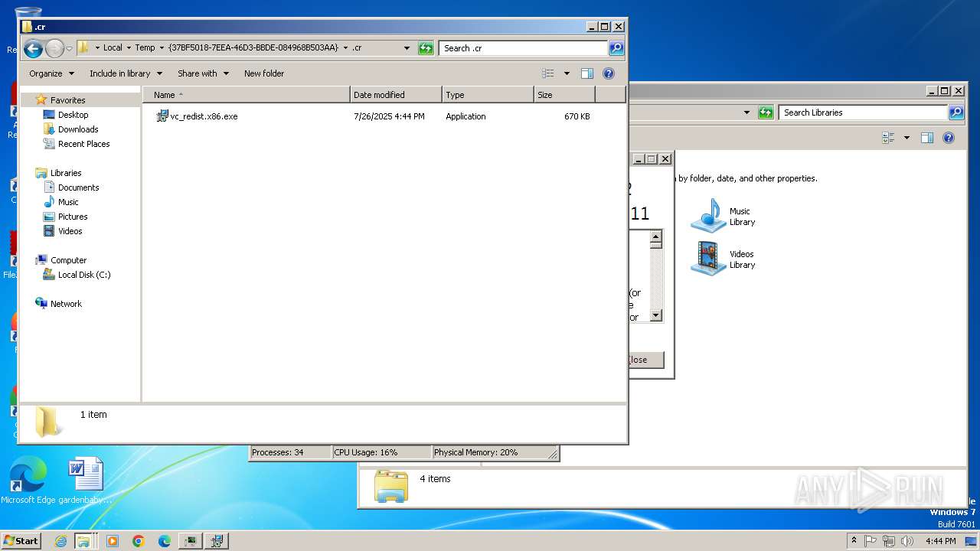Sort by the Size column header
Image resolution: width=980 pixels, height=551 pixels.
pyautogui.click(x=564, y=95)
